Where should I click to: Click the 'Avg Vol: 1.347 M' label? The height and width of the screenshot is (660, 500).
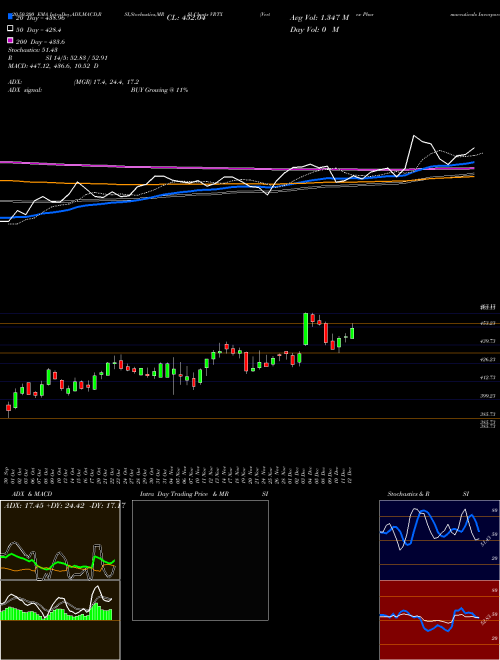click(319, 18)
